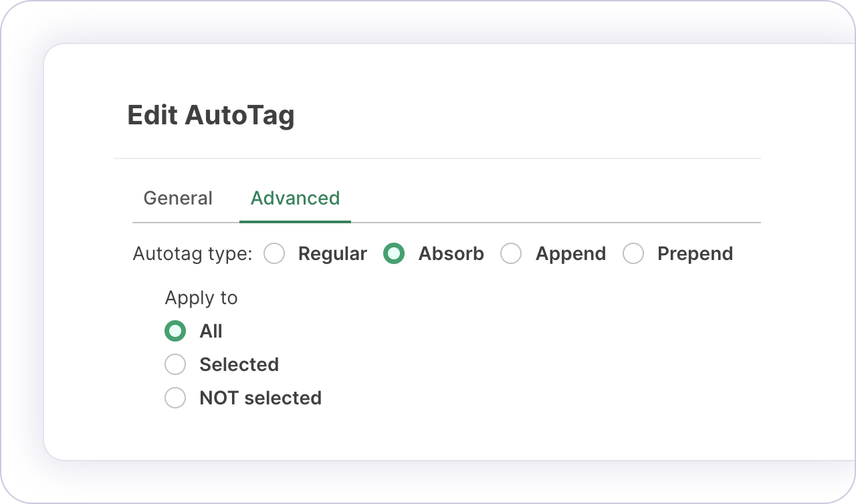Viewport: 856px width, 504px height.
Task: Set Apply to as Selected radio circle
Action: pos(175,364)
